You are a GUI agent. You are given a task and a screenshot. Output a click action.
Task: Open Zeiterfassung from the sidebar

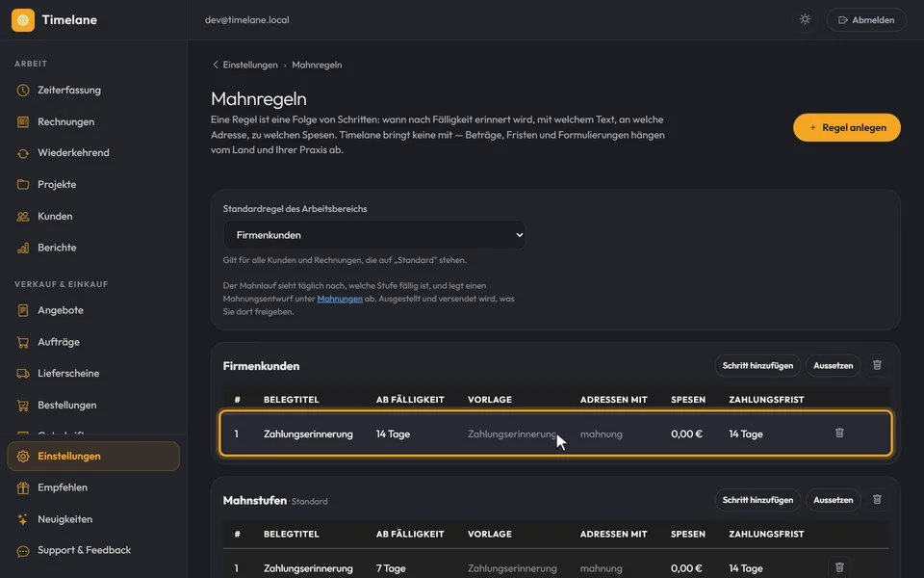pyautogui.click(x=69, y=91)
